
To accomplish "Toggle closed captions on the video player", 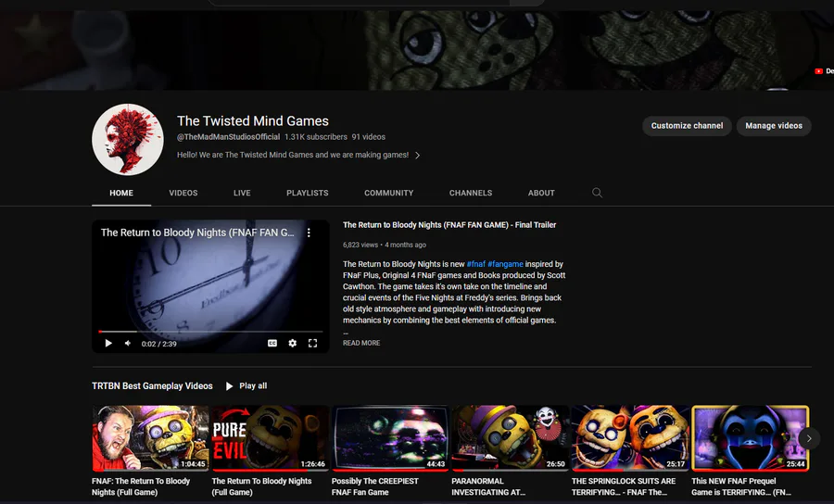I will [272, 344].
